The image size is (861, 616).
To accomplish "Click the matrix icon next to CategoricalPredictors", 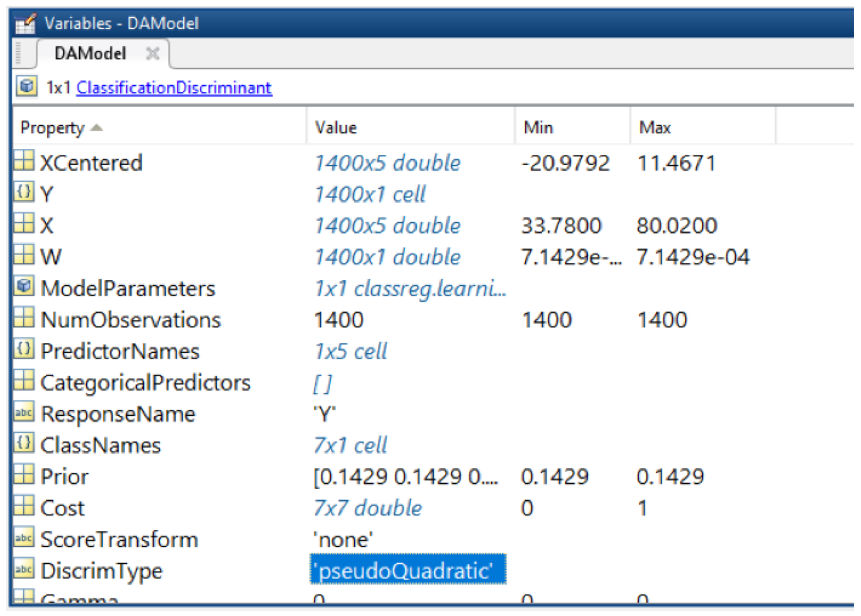I will click(x=24, y=380).
